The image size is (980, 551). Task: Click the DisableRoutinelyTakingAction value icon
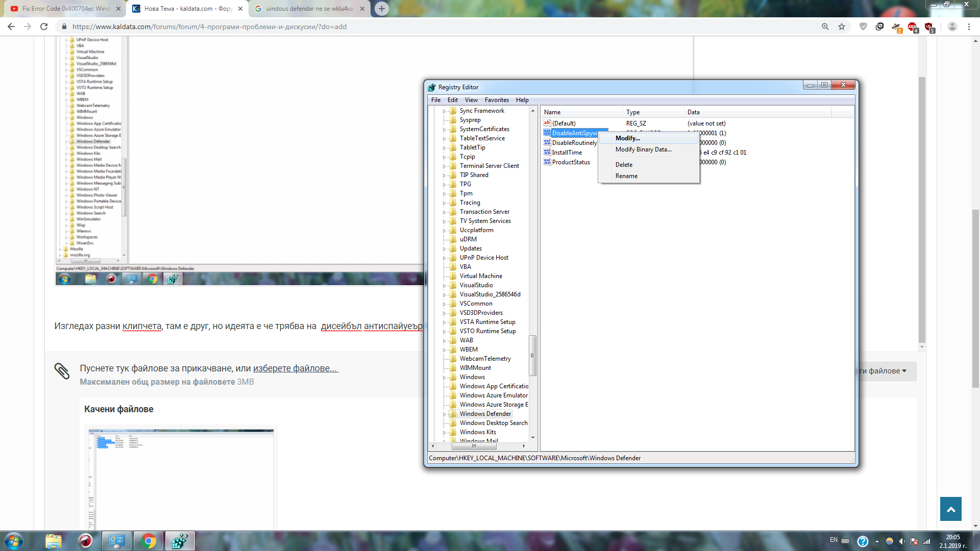click(547, 143)
